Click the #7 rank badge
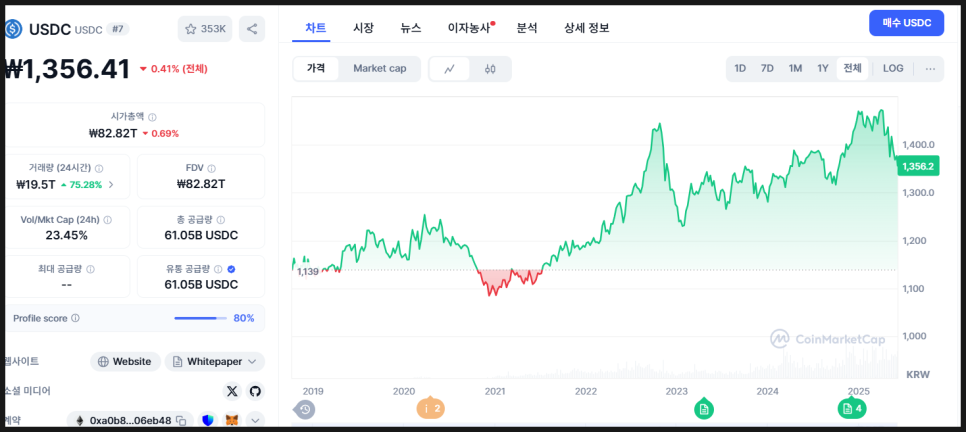Screen dimensions: 966x432 (x=118, y=29)
